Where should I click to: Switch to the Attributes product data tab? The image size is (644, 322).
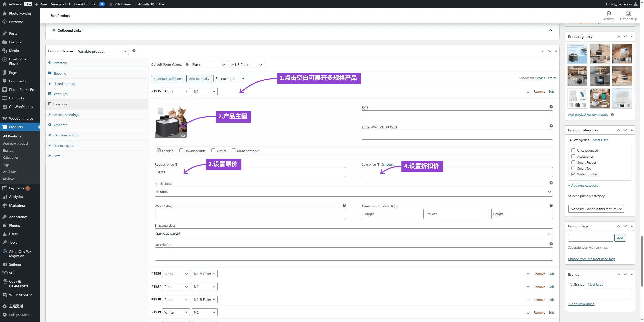pyautogui.click(x=60, y=94)
